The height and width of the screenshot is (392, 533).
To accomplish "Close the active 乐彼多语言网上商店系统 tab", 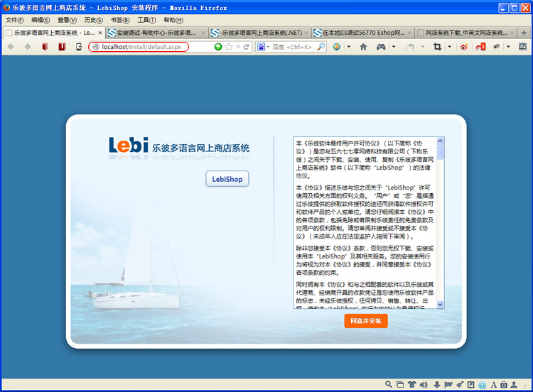I will (100, 33).
